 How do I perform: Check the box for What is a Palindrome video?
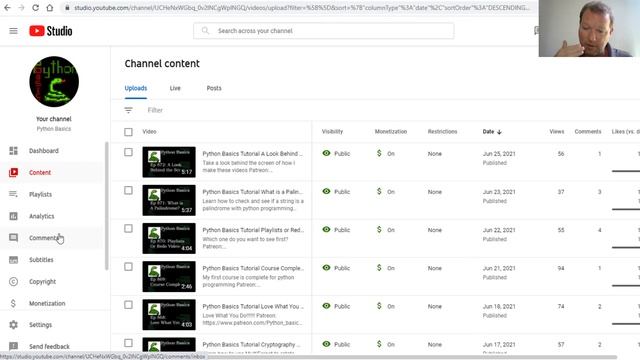click(x=128, y=190)
